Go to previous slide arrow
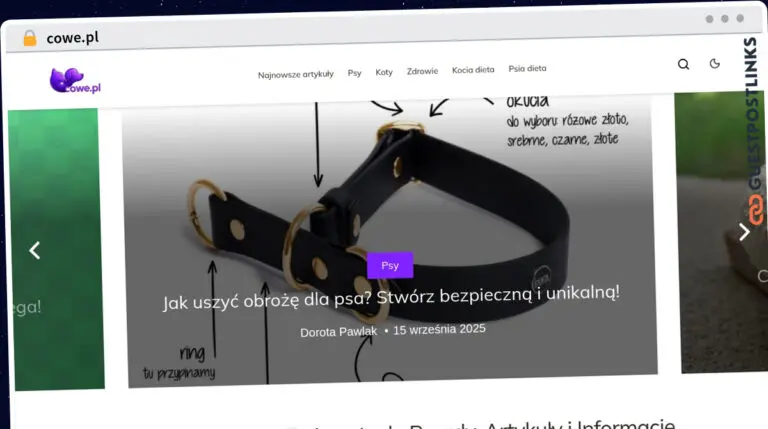 34,250
